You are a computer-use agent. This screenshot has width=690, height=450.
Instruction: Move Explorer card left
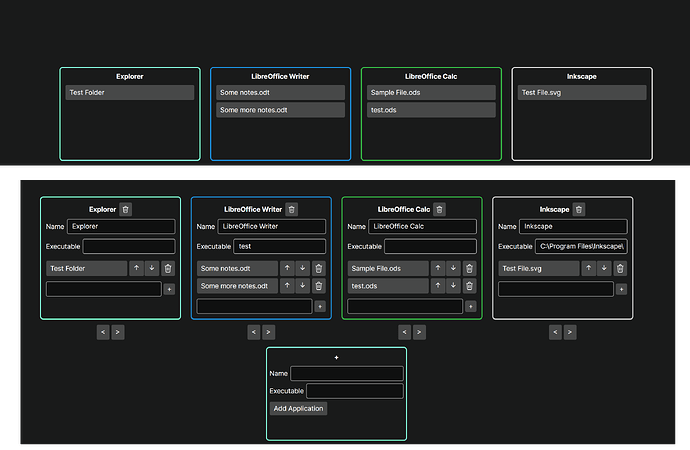(103, 332)
